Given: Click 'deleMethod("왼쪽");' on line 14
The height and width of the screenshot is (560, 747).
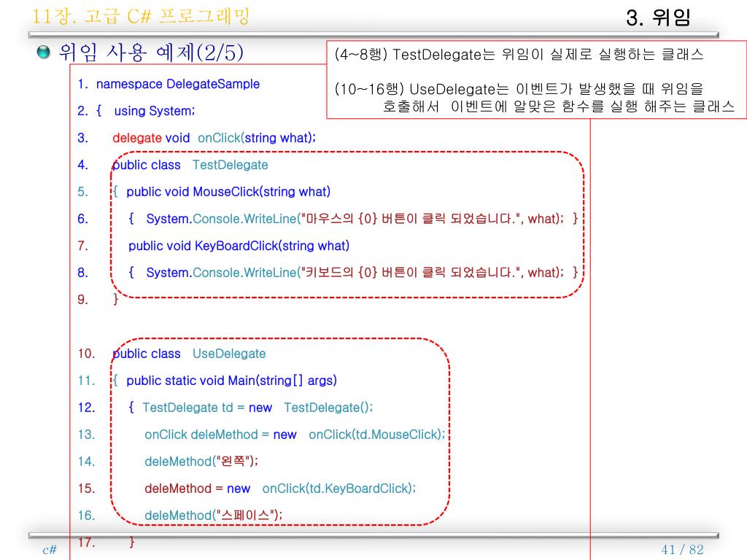Looking at the screenshot, I should click(201, 462).
